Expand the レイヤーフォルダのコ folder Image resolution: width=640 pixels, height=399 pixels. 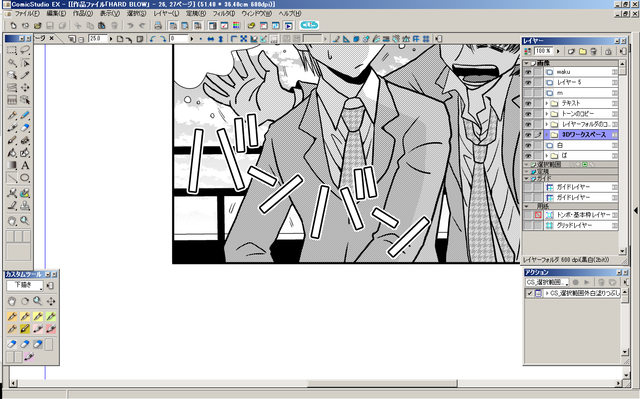coord(547,124)
